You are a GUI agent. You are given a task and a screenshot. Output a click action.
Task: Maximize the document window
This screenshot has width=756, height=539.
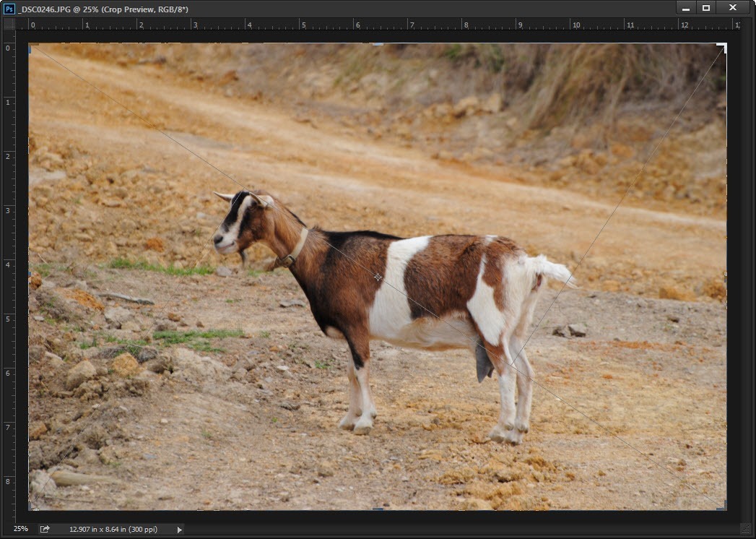click(706, 8)
